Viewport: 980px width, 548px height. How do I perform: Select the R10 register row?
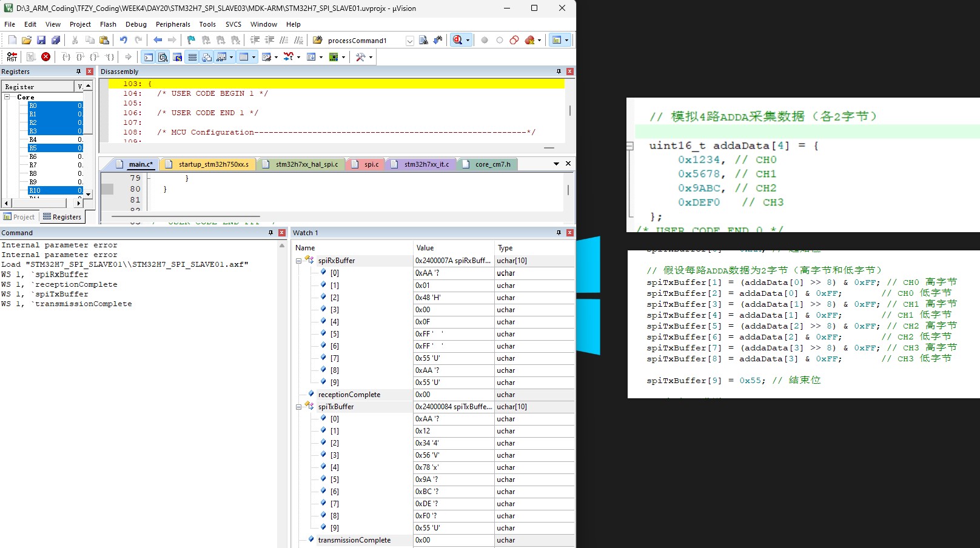pyautogui.click(x=55, y=190)
